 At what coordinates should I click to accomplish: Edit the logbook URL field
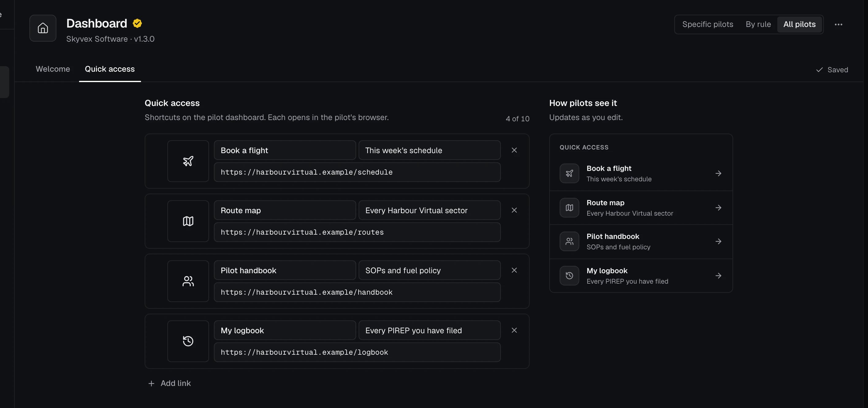tap(357, 352)
